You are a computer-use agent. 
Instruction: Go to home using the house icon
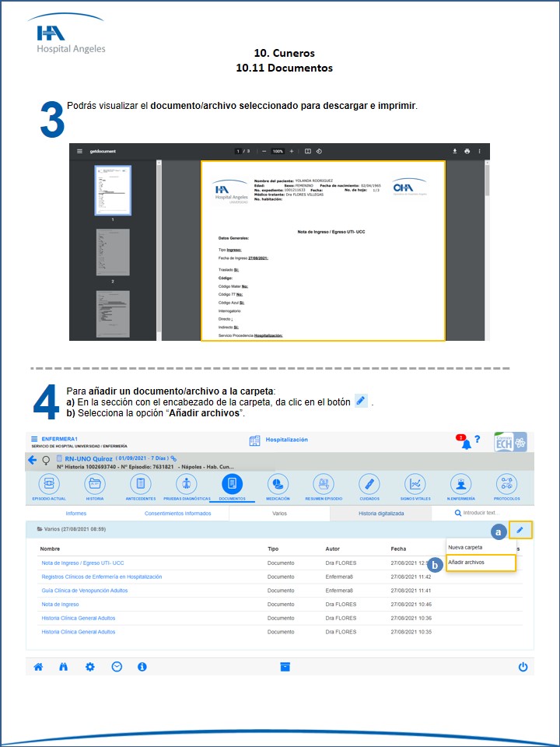point(38,667)
